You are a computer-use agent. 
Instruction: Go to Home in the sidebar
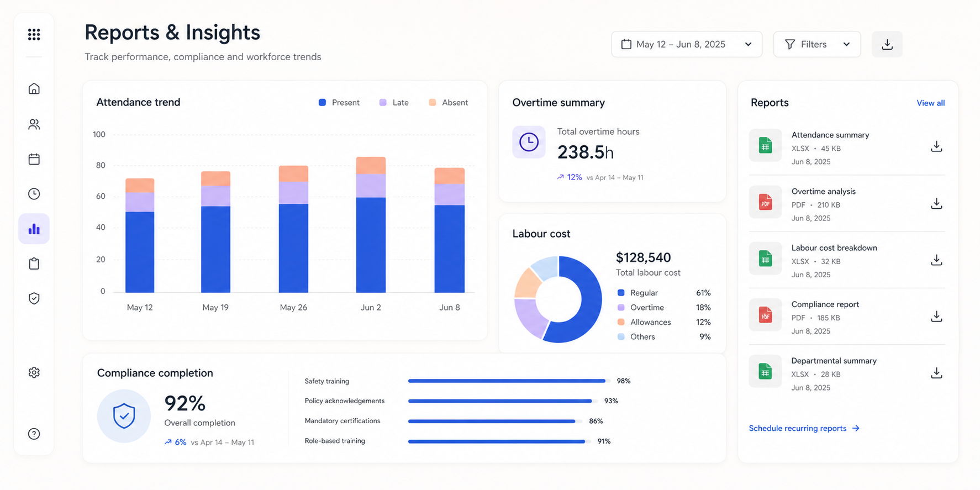click(x=34, y=88)
